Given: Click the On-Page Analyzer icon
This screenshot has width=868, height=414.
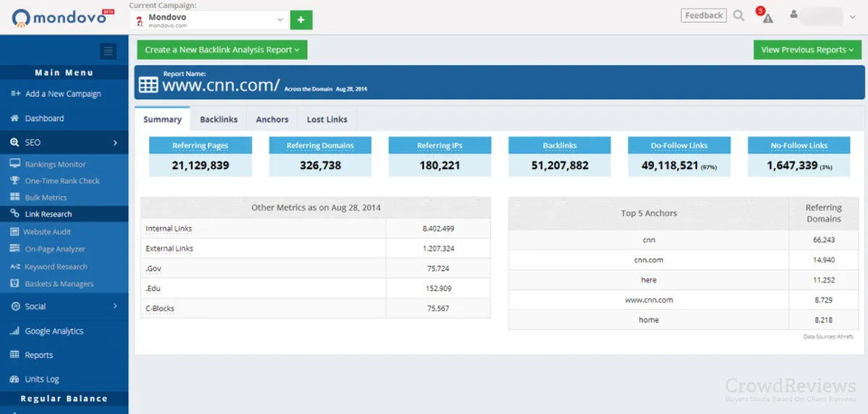Looking at the screenshot, I should [15, 249].
